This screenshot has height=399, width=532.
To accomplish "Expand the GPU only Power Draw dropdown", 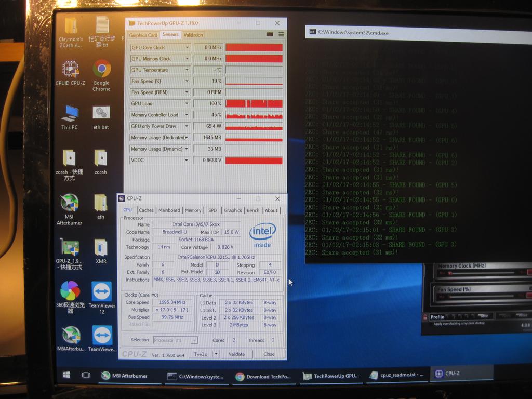I will [187, 126].
